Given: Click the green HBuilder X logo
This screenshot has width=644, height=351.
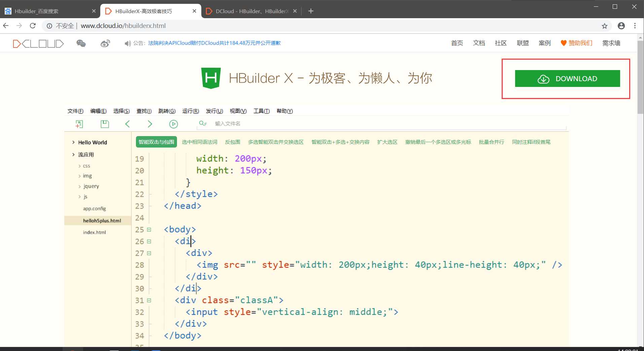Looking at the screenshot, I should point(211,78).
